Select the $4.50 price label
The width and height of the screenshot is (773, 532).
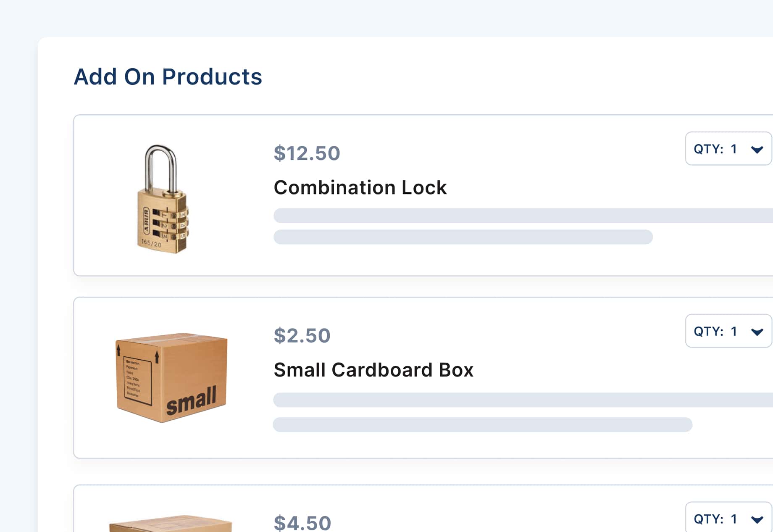(302, 522)
